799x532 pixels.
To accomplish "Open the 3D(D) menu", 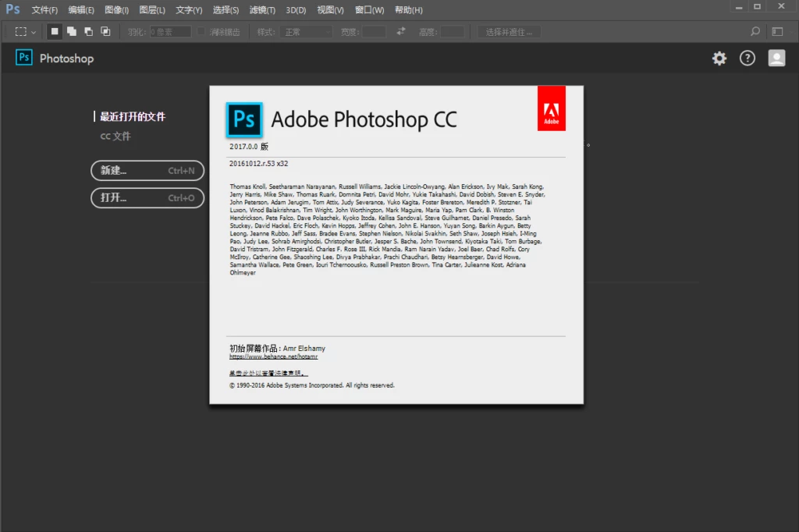I will tap(296, 10).
